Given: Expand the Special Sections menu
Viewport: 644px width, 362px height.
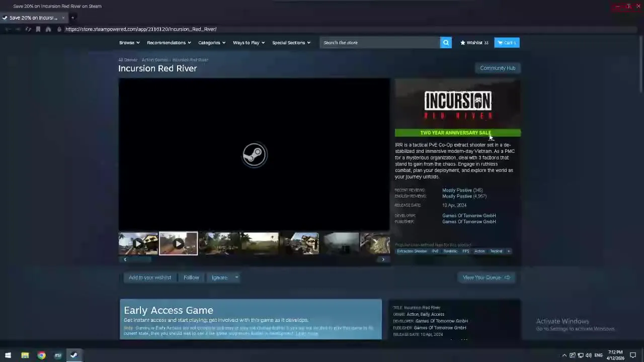Looking at the screenshot, I should pyautogui.click(x=291, y=43).
